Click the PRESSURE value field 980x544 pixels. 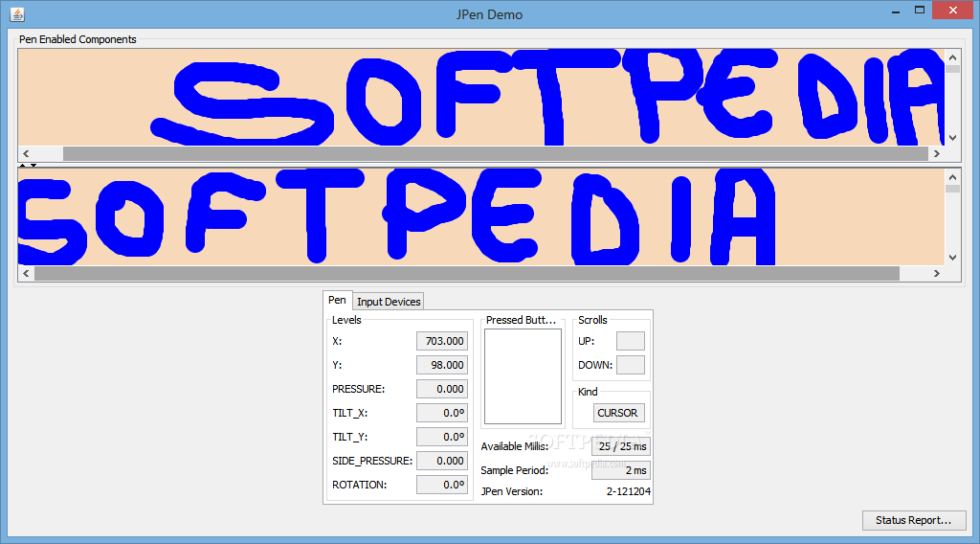pos(442,389)
